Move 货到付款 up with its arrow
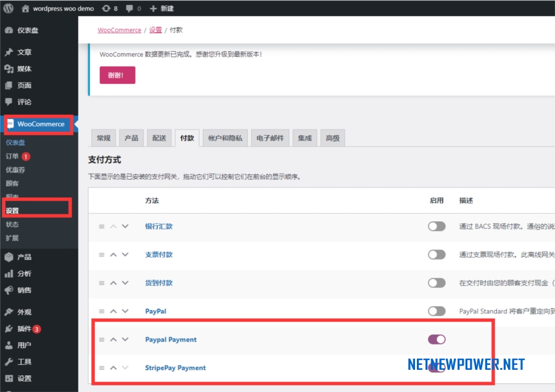Screen dimensions: 555x392 pos(113,283)
